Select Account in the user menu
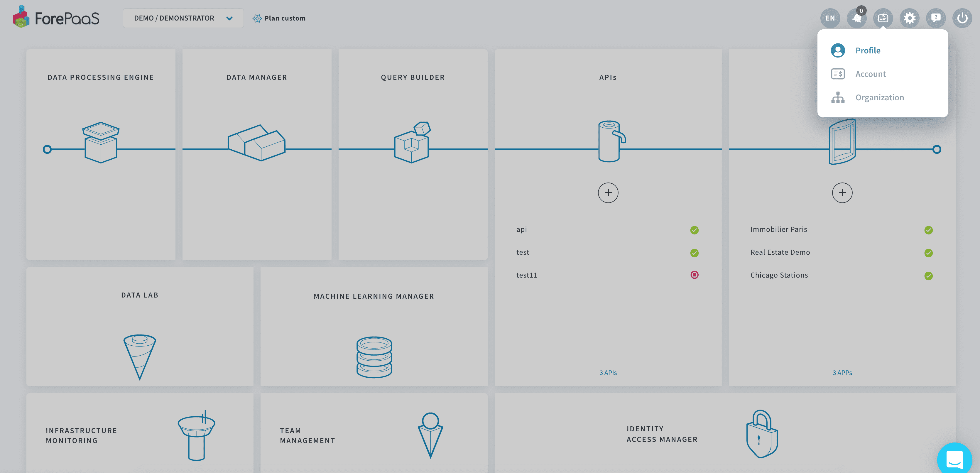This screenshot has width=980, height=473. [x=871, y=74]
